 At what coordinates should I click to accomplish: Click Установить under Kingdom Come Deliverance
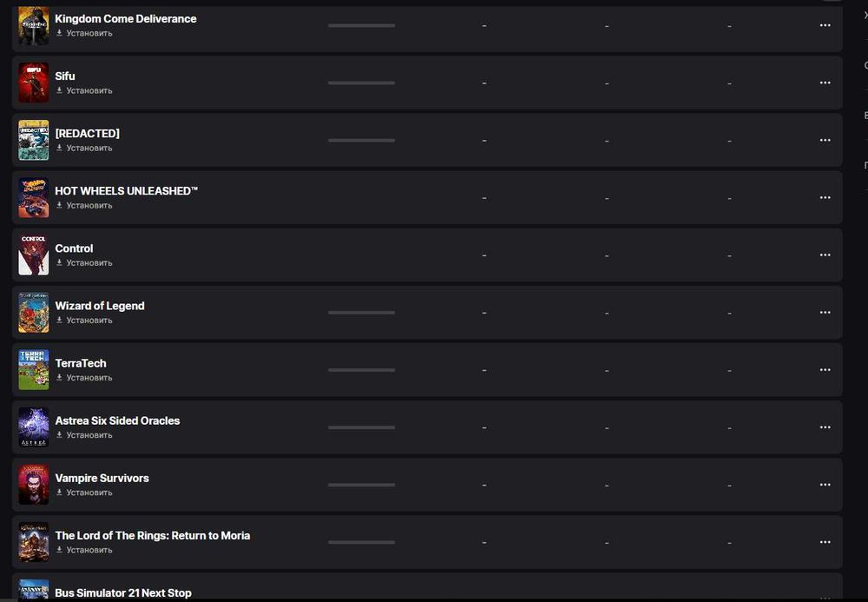89,33
